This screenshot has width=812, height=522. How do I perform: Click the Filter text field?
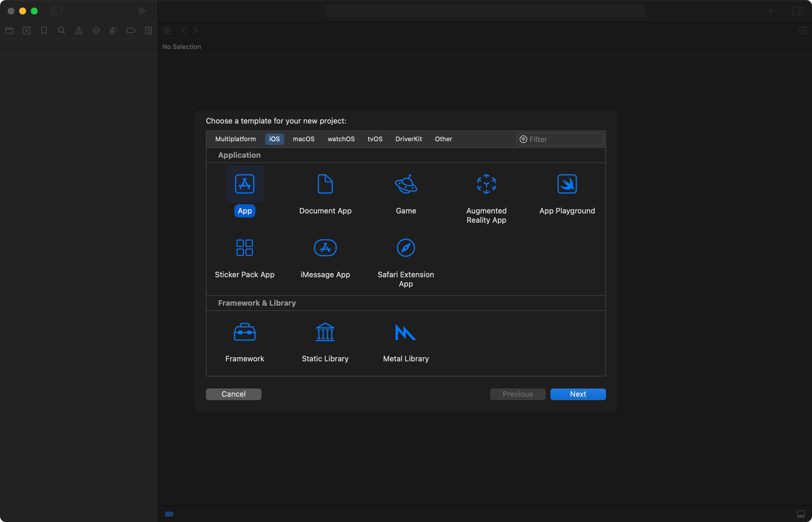pos(560,139)
